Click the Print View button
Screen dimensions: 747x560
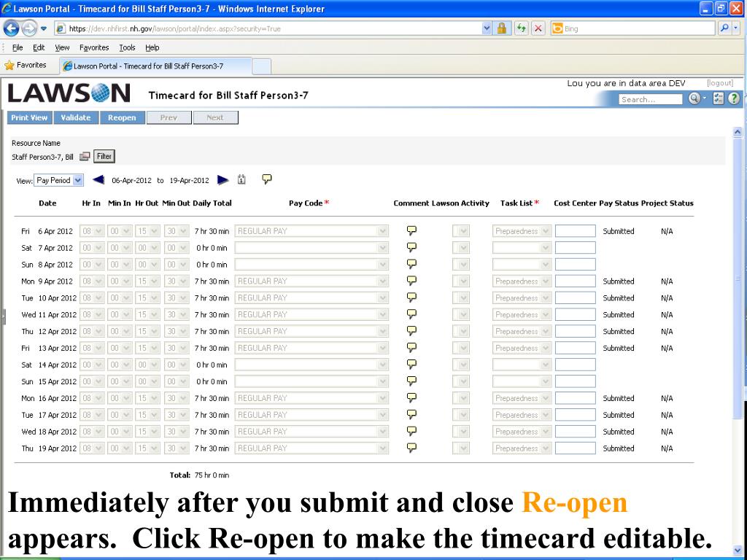point(29,117)
